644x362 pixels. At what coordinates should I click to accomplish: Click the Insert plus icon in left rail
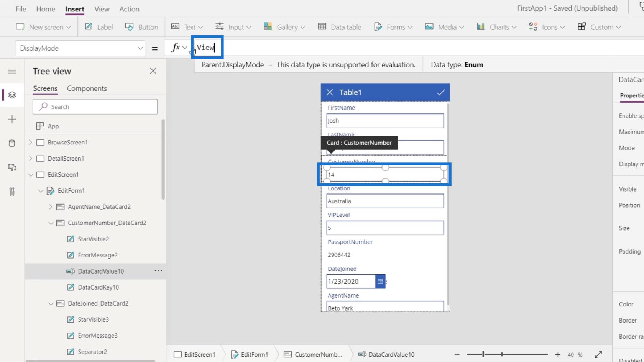[12, 119]
